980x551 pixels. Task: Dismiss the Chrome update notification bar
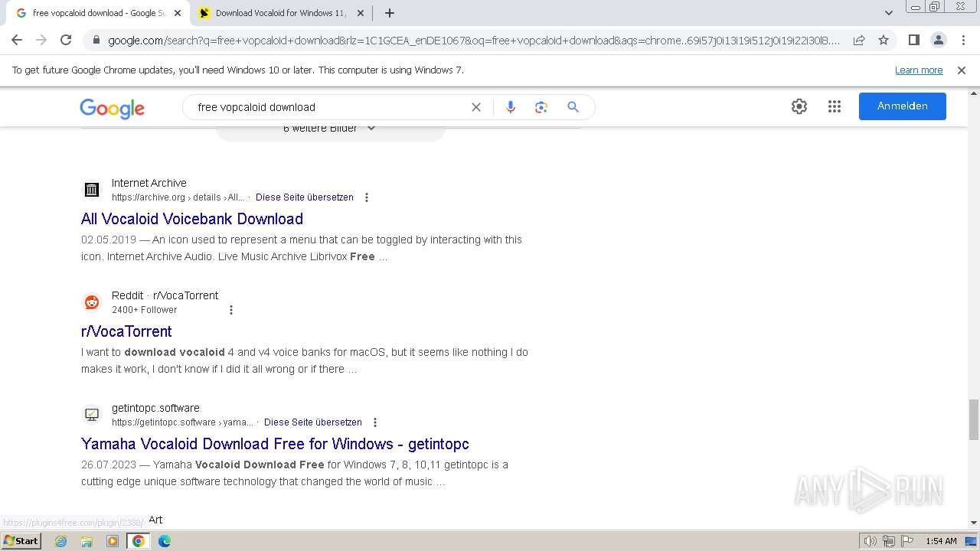point(962,70)
